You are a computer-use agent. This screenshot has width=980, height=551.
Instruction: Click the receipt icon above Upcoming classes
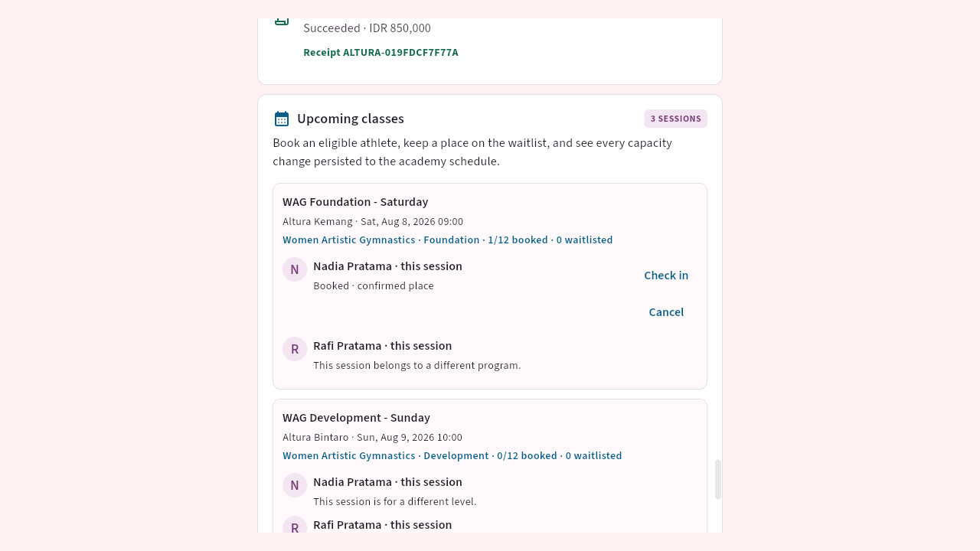282,21
